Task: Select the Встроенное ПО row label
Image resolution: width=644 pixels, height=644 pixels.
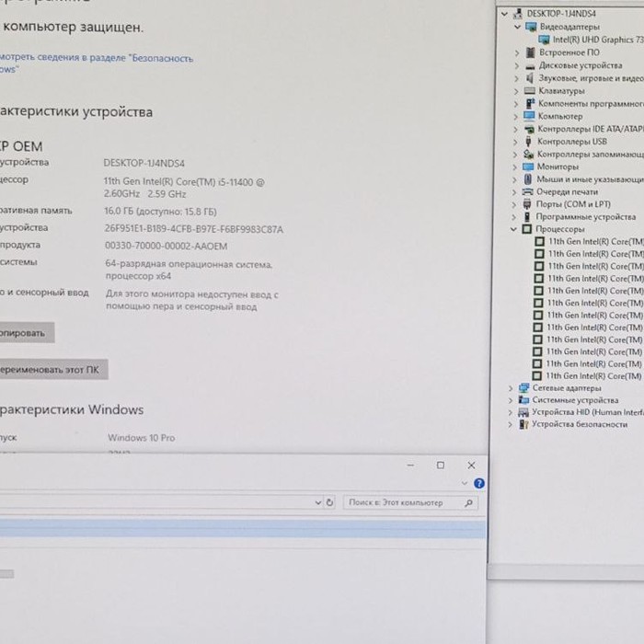Action: click(x=569, y=52)
